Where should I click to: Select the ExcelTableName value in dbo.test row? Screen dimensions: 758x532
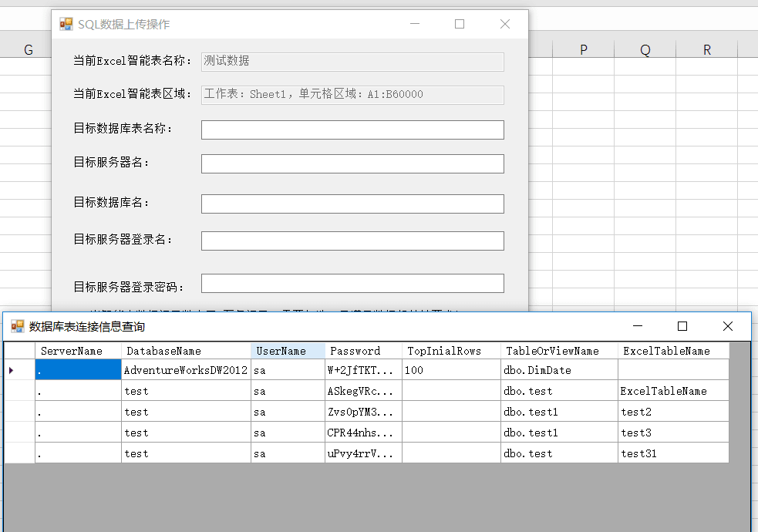673,391
